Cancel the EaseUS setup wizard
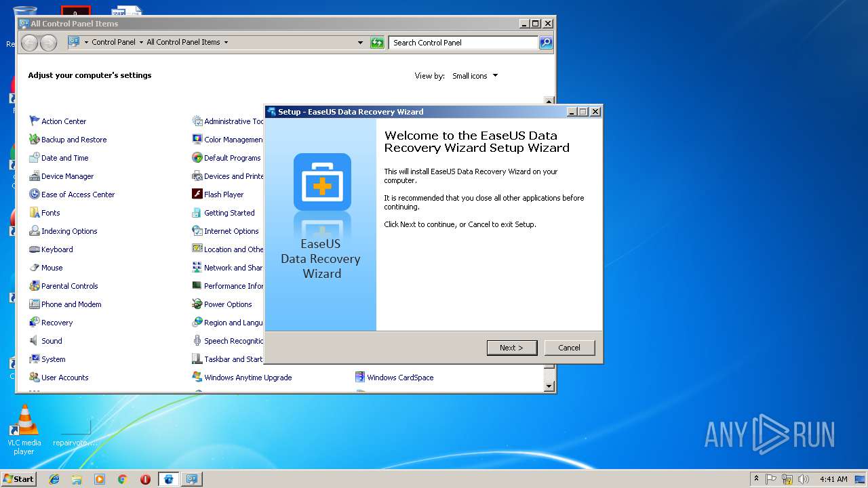 [570, 348]
